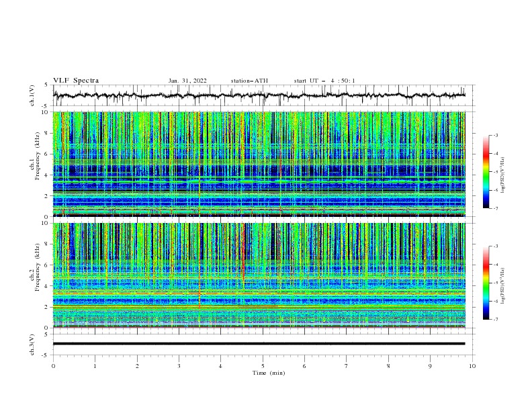Click the "-3" tick on the ch.1 colorbar
Image resolution: width=532 pixels, height=411 pixels.
coord(495,135)
